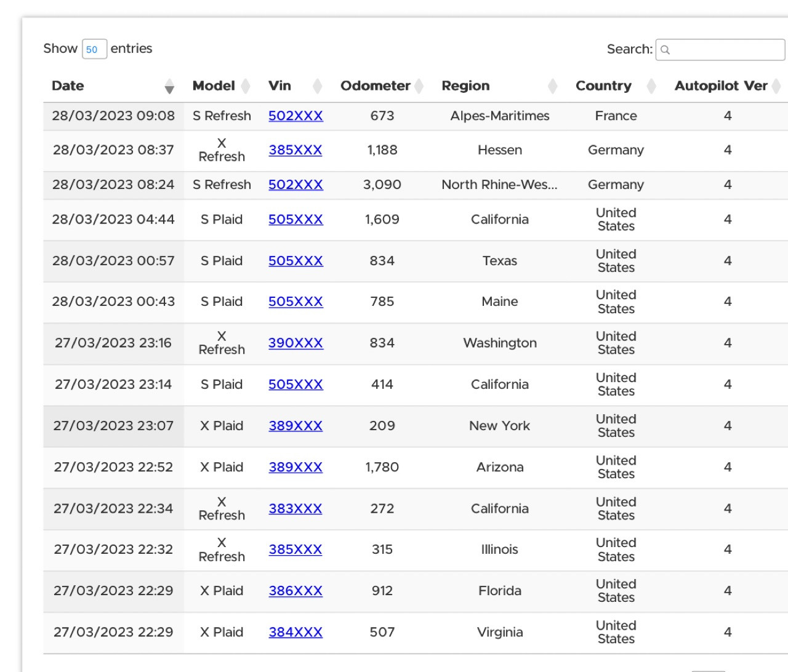The height and width of the screenshot is (672, 788).
Task: Click odometer value 912
Action: pos(382,591)
